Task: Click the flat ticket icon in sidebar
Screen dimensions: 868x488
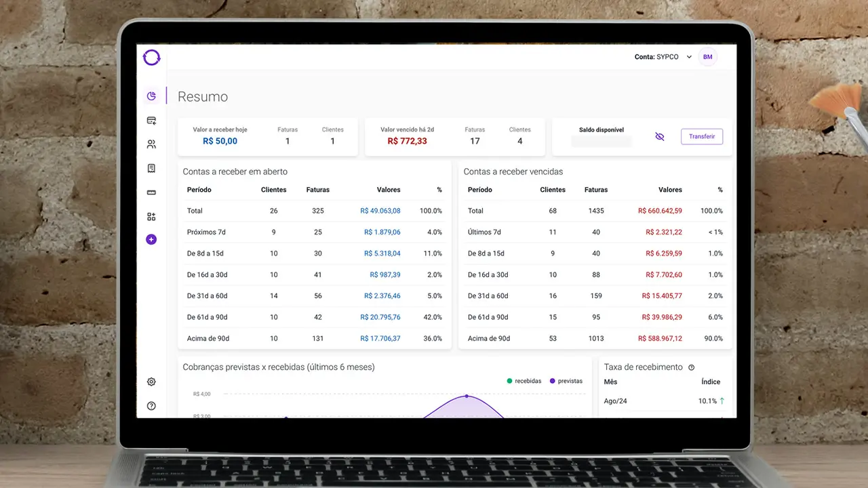Action: click(x=151, y=192)
